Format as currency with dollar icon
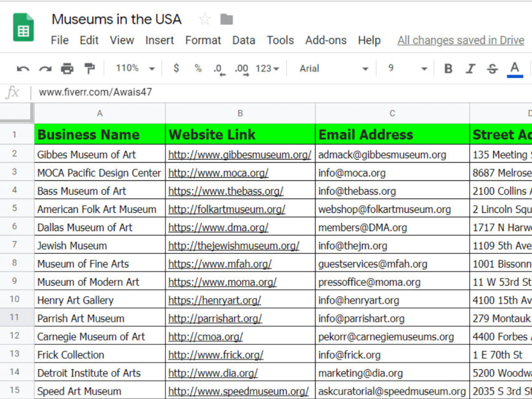Image resolution: width=532 pixels, height=399 pixels. tap(176, 68)
